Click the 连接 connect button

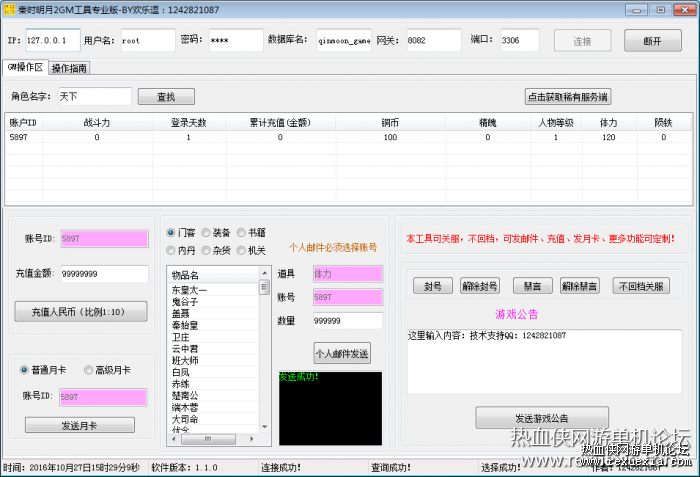coord(582,41)
